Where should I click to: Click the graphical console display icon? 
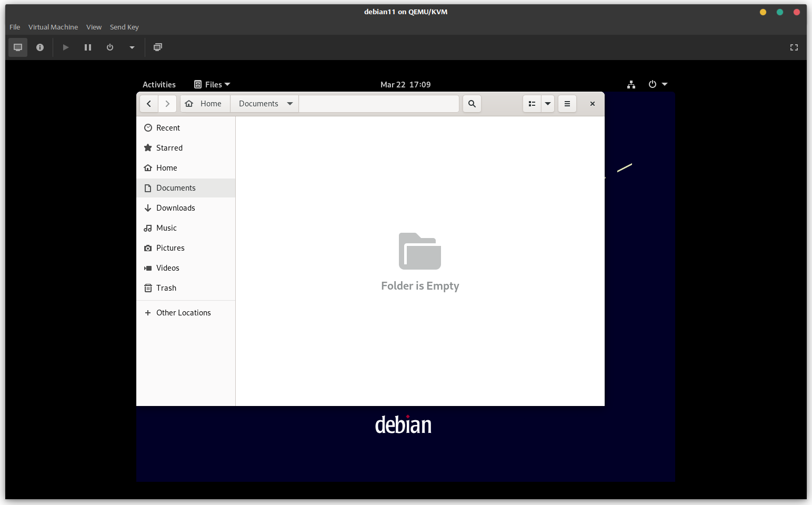18,47
